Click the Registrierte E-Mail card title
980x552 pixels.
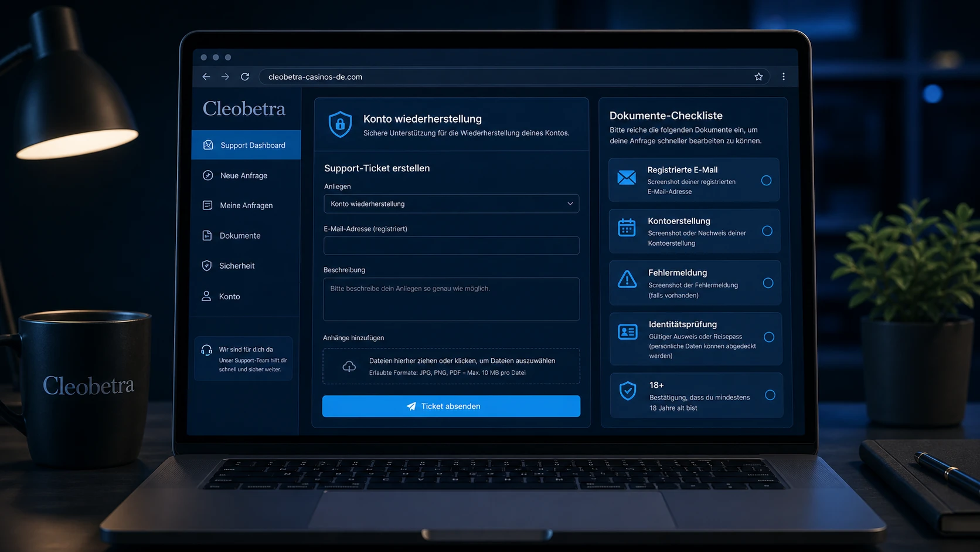(682, 170)
